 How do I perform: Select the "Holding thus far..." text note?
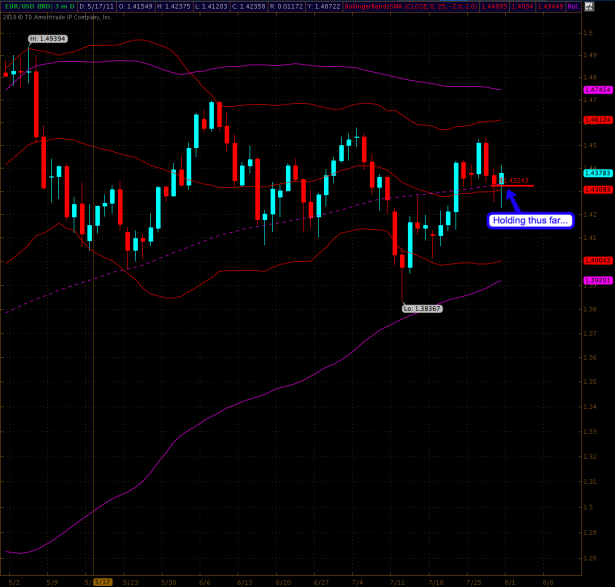point(529,220)
